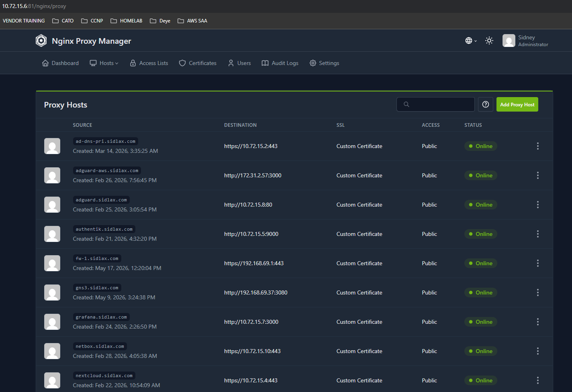The height and width of the screenshot is (392, 572).
Task: Click the avatar icon for grafana.sidlax.com
Action: pyautogui.click(x=52, y=322)
